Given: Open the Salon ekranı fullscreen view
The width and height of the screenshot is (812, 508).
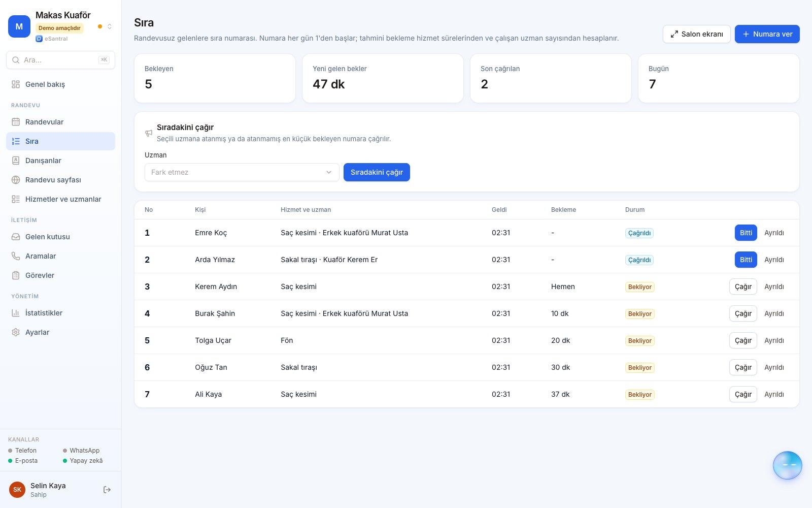Looking at the screenshot, I should coord(696,34).
